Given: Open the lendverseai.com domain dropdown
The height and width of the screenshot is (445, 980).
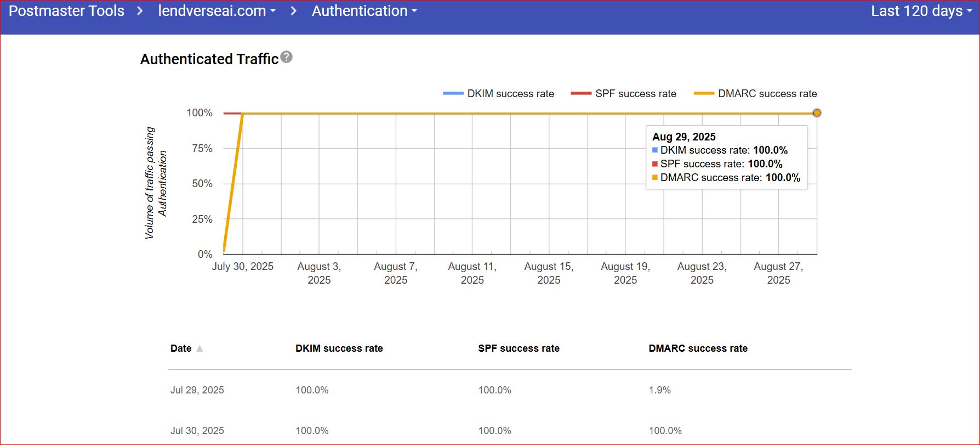Looking at the screenshot, I should pyautogui.click(x=216, y=11).
